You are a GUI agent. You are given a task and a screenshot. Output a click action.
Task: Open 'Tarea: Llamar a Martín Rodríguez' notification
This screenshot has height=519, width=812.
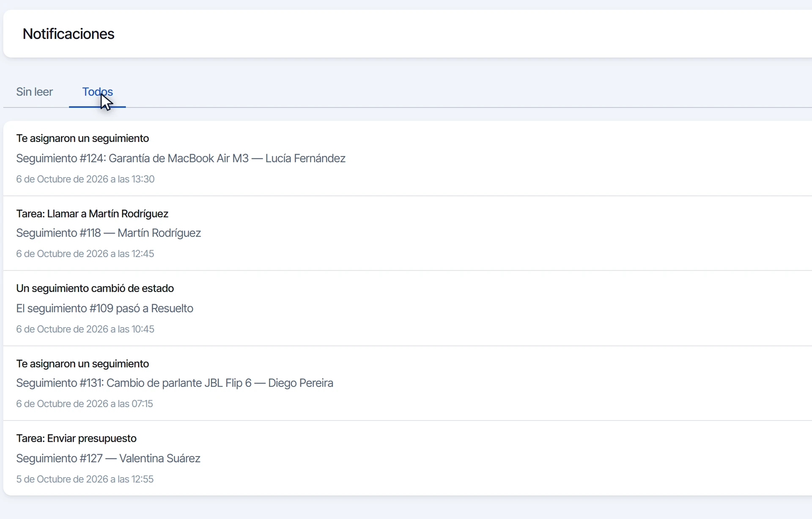[x=408, y=233]
